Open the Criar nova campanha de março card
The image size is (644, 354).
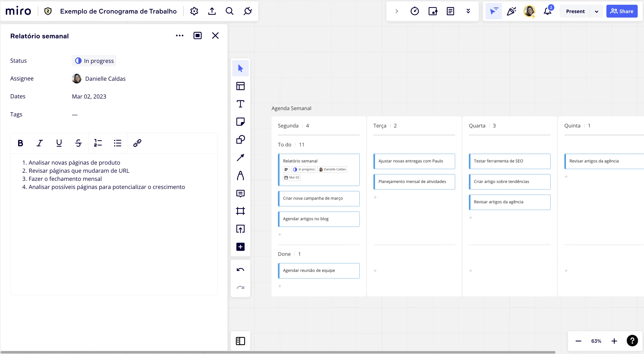click(318, 198)
